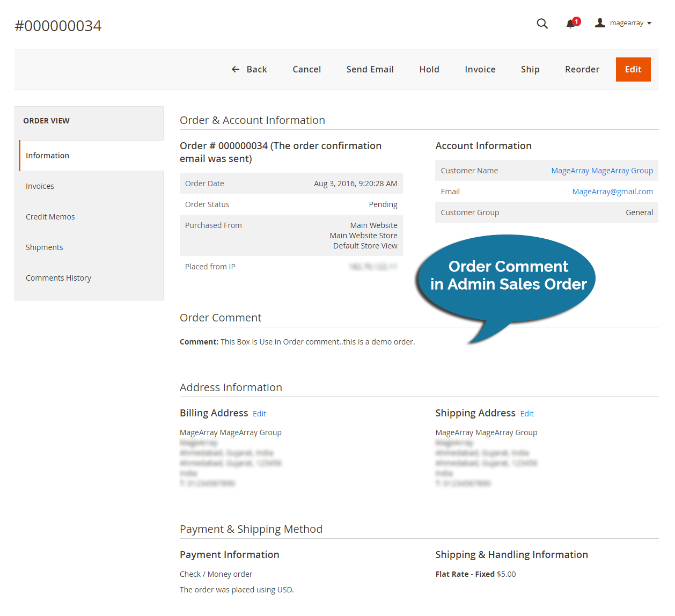
Task: View the Shipments section
Action: (x=44, y=247)
